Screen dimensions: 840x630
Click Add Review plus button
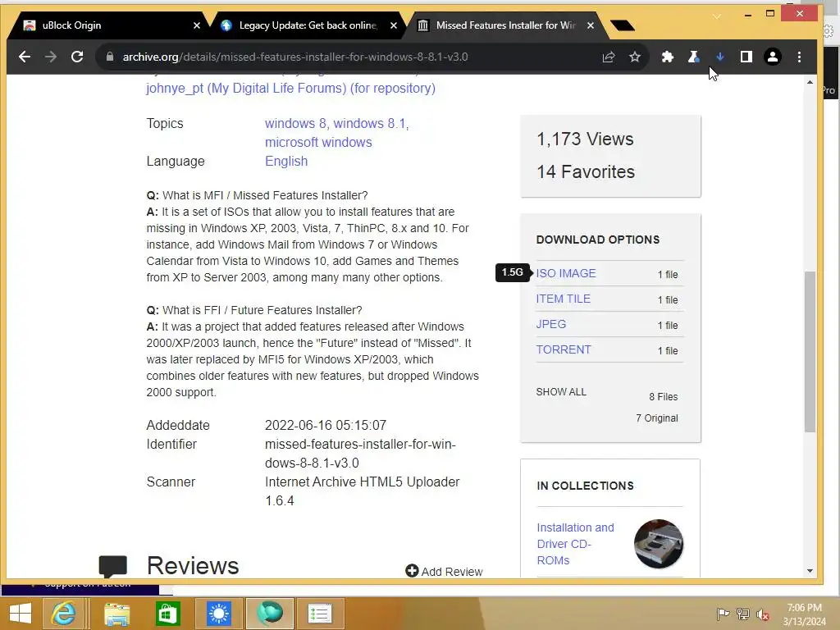444,572
